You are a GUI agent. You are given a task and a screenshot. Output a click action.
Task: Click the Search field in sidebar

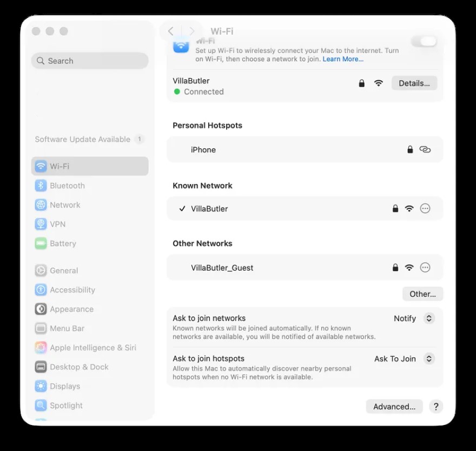[x=90, y=61]
